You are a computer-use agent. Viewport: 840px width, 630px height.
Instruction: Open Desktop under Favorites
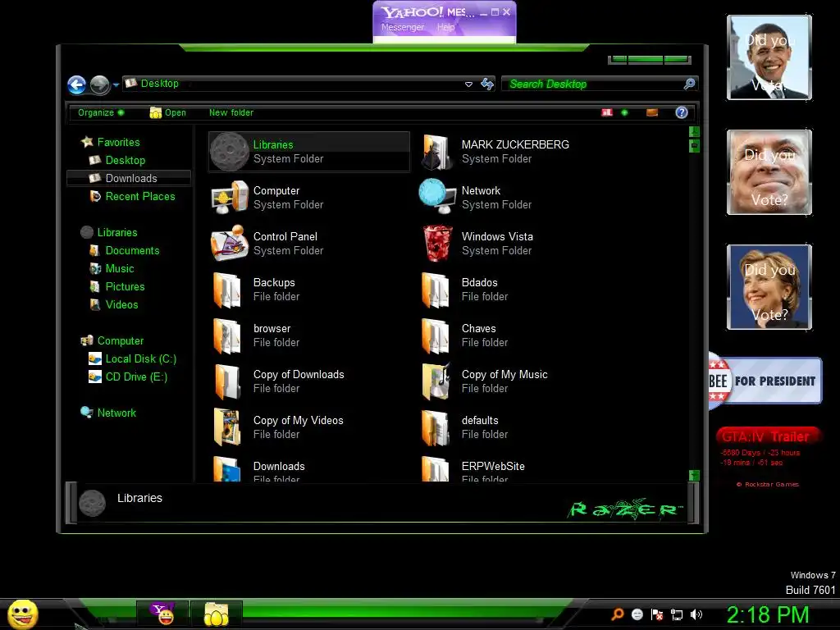[117, 160]
